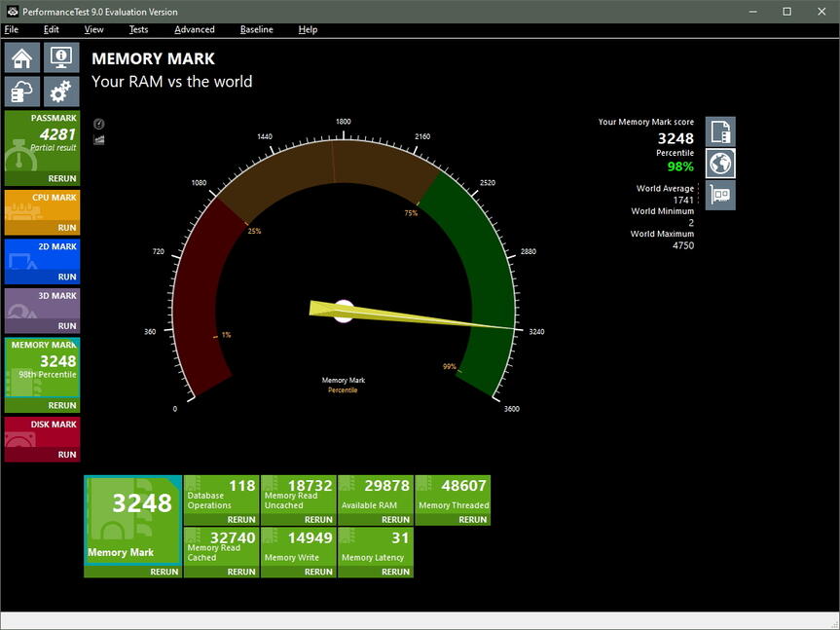The height and width of the screenshot is (630, 840).
Task: Rerun the Memory Read Uncached test
Action: pos(318,520)
